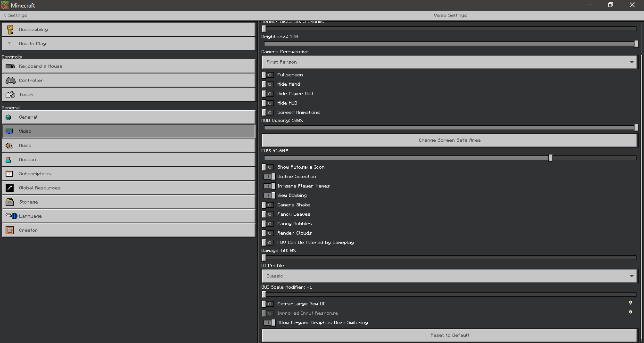
Task: Open the Global Resources settings section
Action: (129, 188)
